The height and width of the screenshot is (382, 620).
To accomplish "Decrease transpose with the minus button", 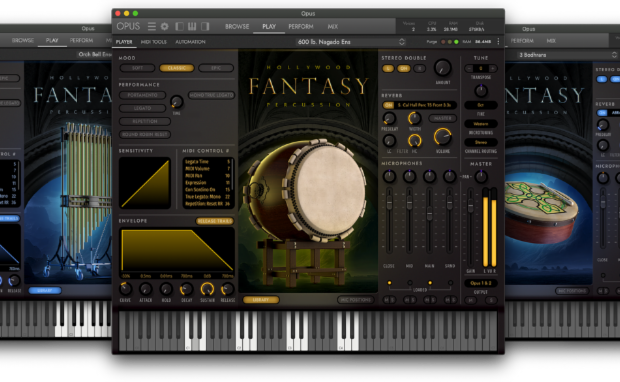I will (x=469, y=68).
